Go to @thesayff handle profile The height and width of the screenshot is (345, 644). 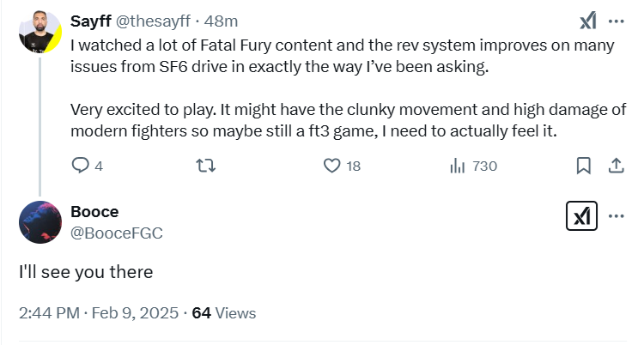153,21
